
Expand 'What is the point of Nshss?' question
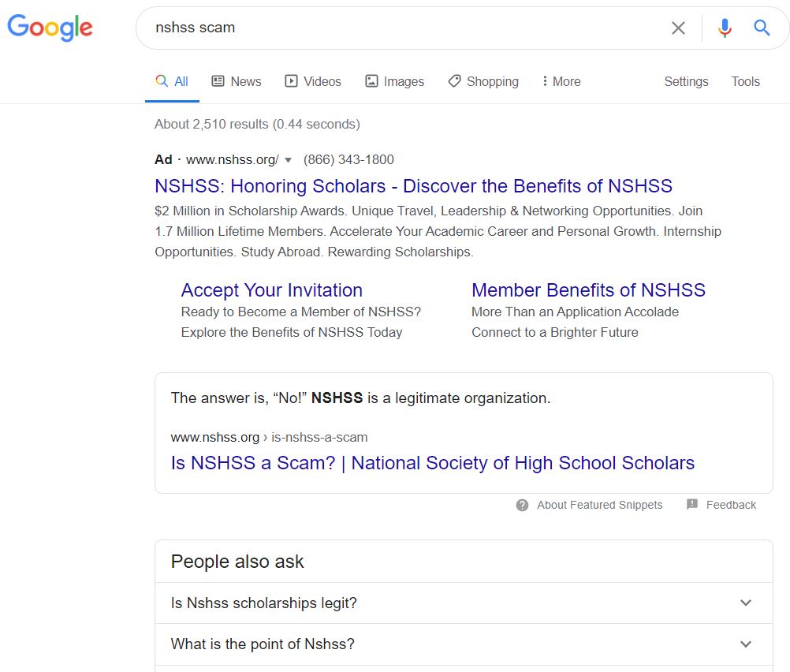point(464,644)
